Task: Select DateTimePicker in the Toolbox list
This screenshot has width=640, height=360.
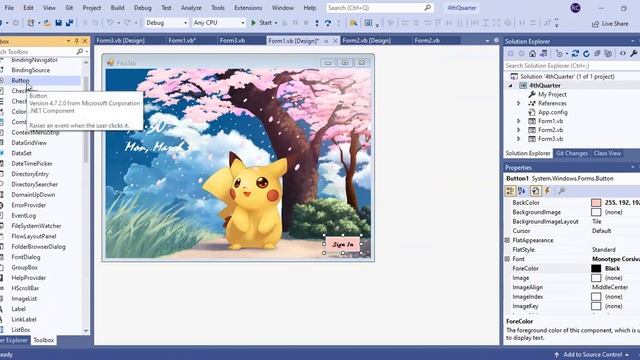Action: (32, 164)
